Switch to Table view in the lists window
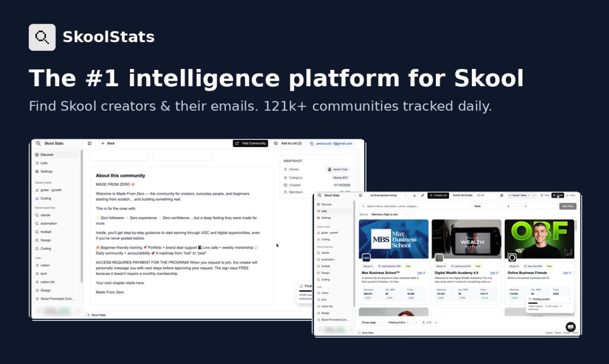 coord(545,195)
